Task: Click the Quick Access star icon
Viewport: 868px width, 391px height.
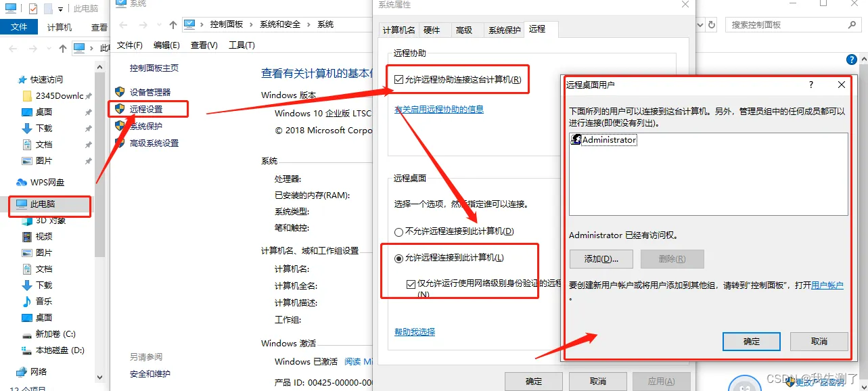Action: pyautogui.click(x=22, y=80)
